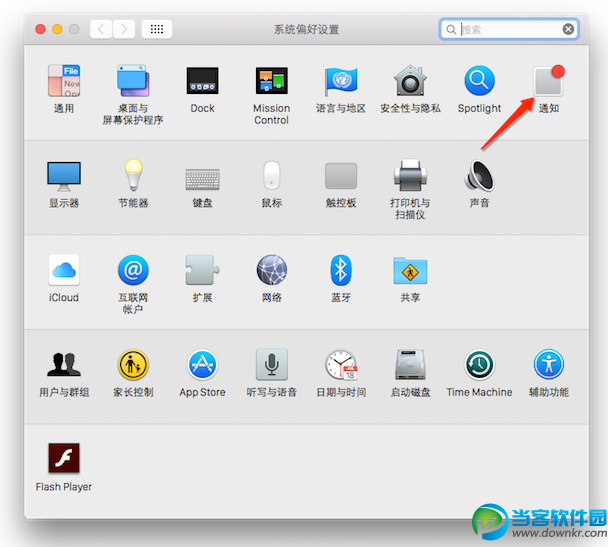Click the show-all grid button

157,29
